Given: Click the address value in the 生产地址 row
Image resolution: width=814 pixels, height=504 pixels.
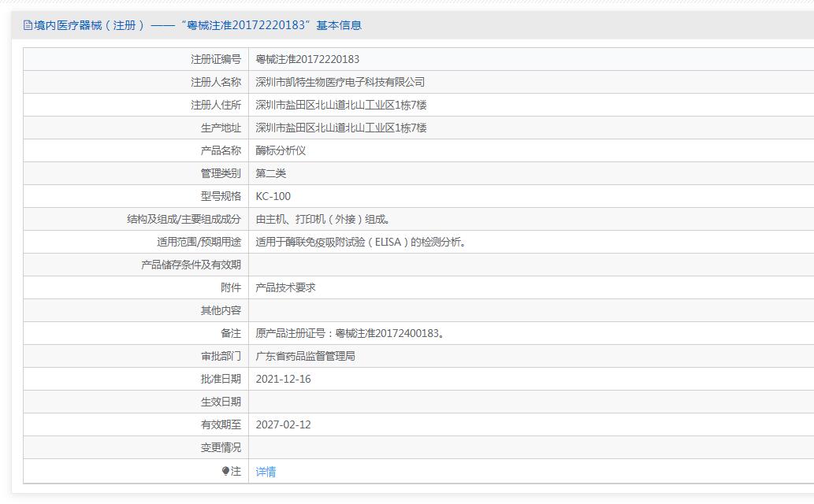Looking at the screenshot, I should pos(341,128).
